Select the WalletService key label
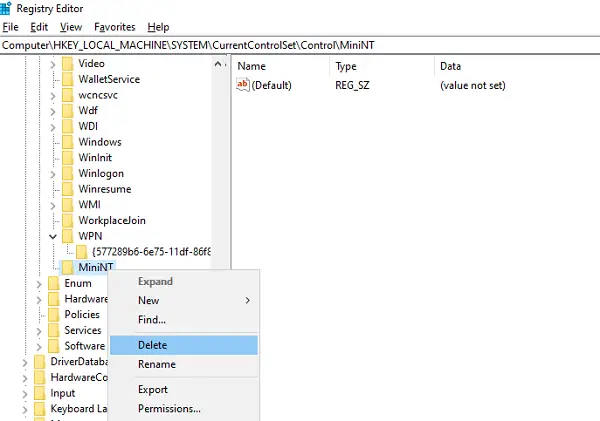 109,79
